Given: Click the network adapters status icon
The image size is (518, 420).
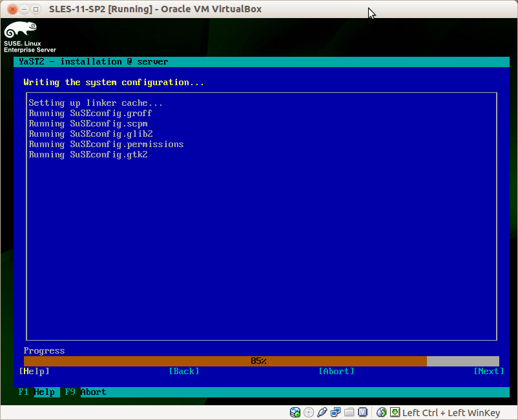Looking at the screenshot, I should (336, 412).
